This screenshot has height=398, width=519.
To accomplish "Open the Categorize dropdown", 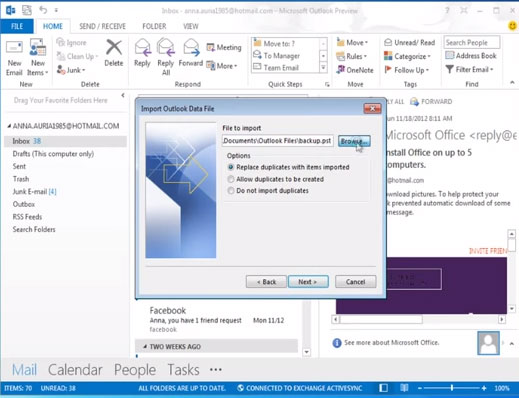I will 407,56.
